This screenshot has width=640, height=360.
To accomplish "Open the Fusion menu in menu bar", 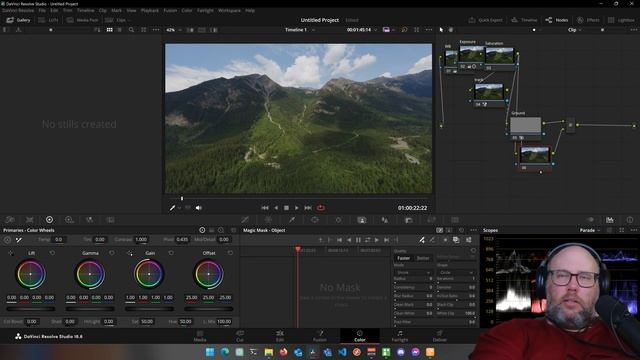I will (x=170, y=10).
